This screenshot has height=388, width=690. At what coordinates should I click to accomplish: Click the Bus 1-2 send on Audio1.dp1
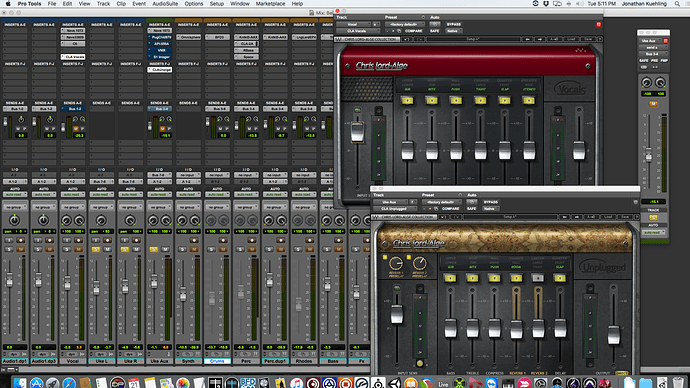tap(15, 109)
